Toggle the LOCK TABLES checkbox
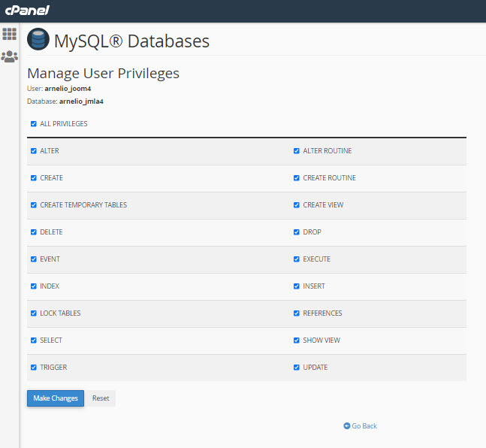 tap(33, 313)
